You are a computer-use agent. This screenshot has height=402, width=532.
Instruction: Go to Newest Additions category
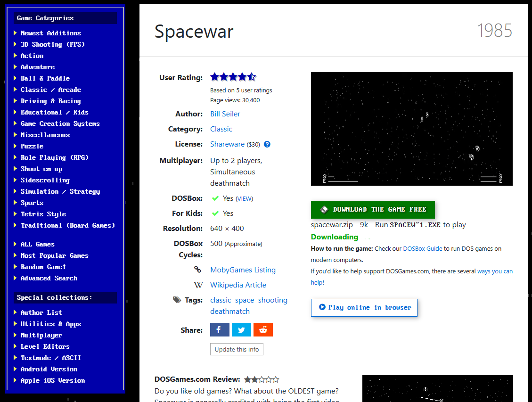[x=50, y=33]
